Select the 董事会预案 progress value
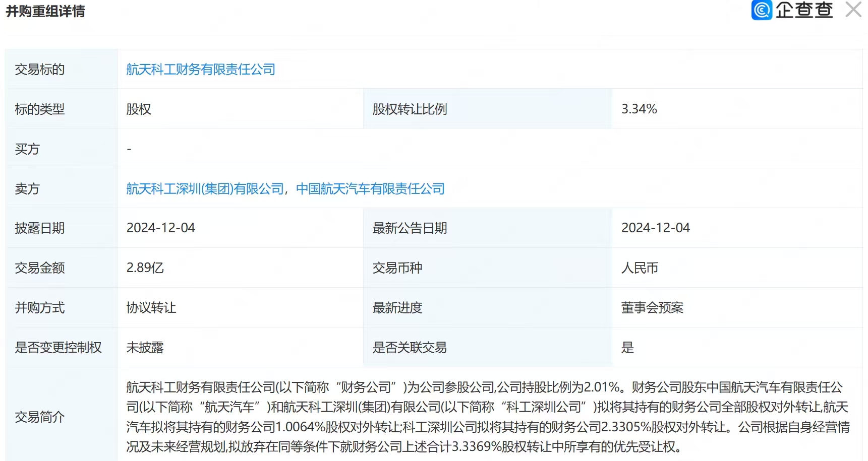 pyautogui.click(x=653, y=308)
